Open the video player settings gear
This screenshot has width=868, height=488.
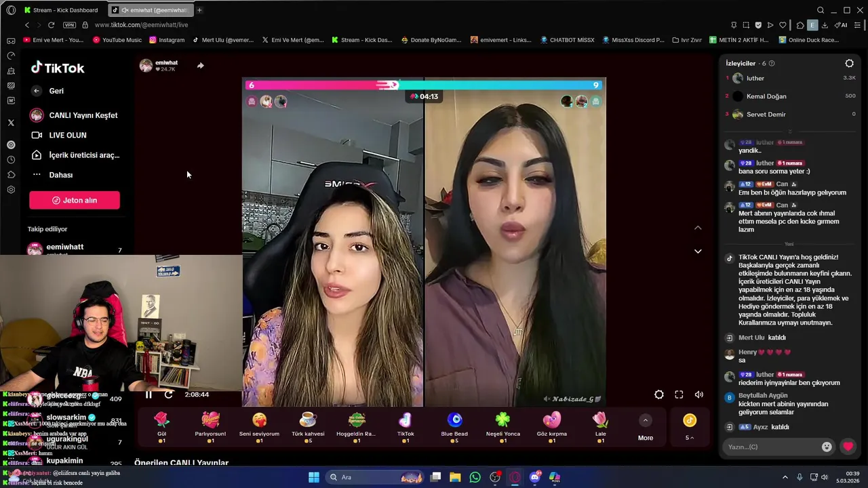[x=659, y=394]
